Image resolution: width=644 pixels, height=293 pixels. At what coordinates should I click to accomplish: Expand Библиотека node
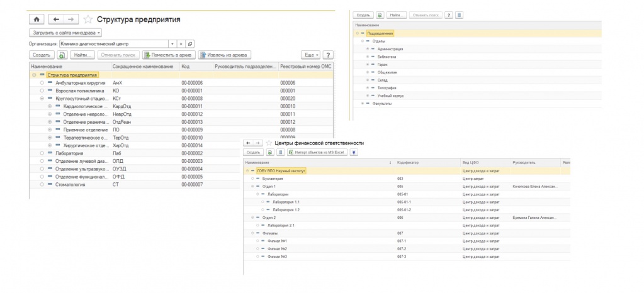click(368, 57)
